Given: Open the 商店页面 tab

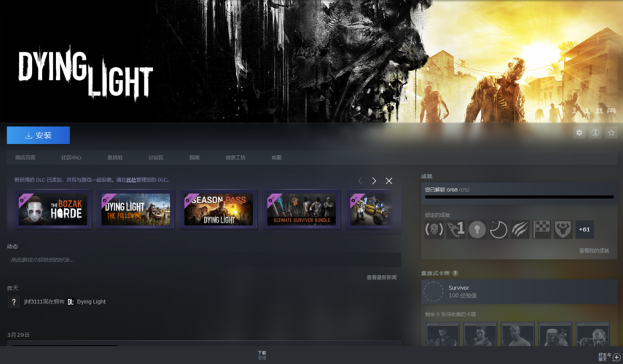Looking at the screenshot, I should point(25,157).
